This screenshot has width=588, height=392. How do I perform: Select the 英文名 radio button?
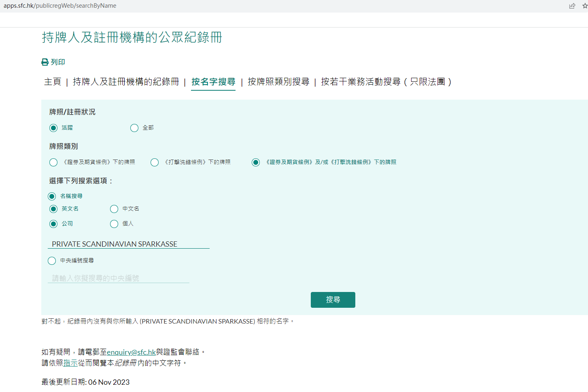[53, 209]
